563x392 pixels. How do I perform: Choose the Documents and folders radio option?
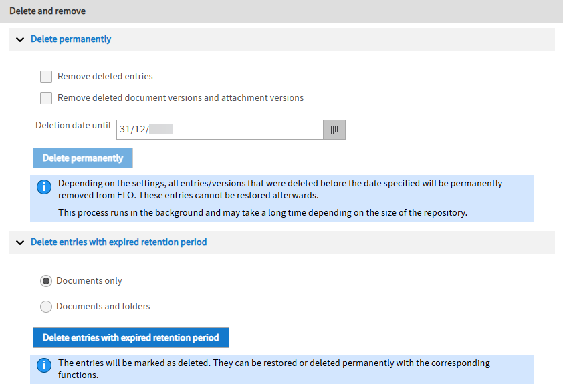tap(46, 307)
